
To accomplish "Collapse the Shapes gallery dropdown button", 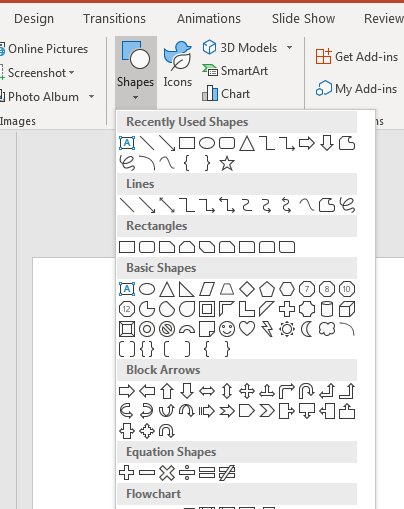I will pyautogui.click(x=136, y=72).
